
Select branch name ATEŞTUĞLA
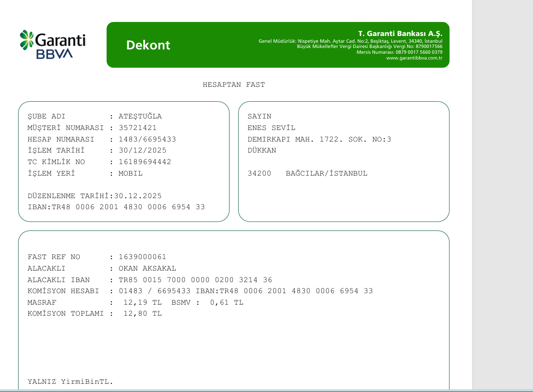coord(140,116)
